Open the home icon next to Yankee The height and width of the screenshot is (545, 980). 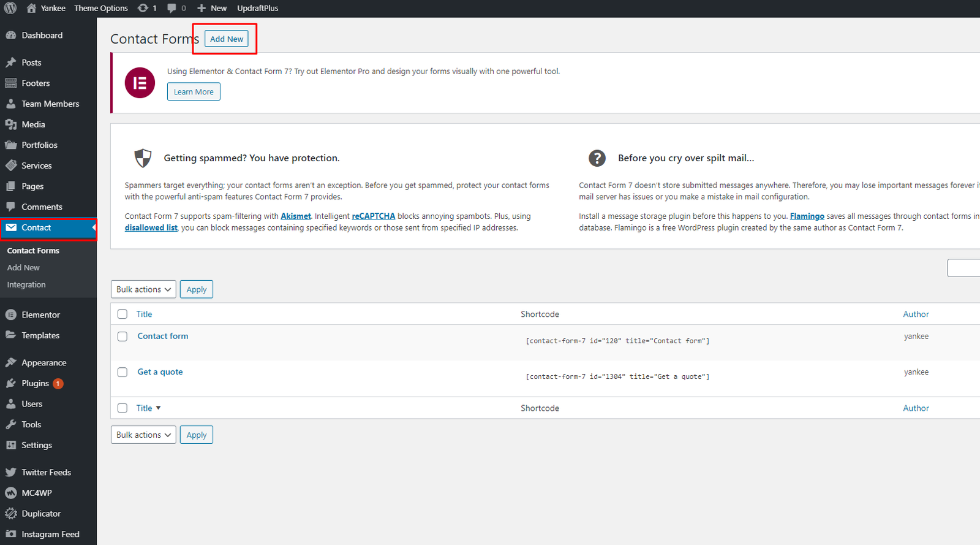pyautogui.click(x=31, y=8)
